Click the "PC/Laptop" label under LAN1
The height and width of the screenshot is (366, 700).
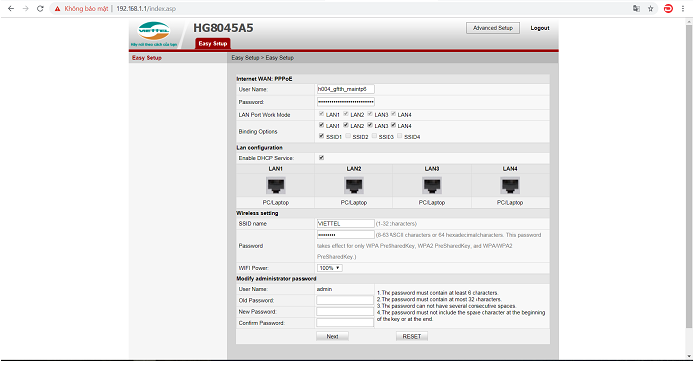click(x=275, y=202)
